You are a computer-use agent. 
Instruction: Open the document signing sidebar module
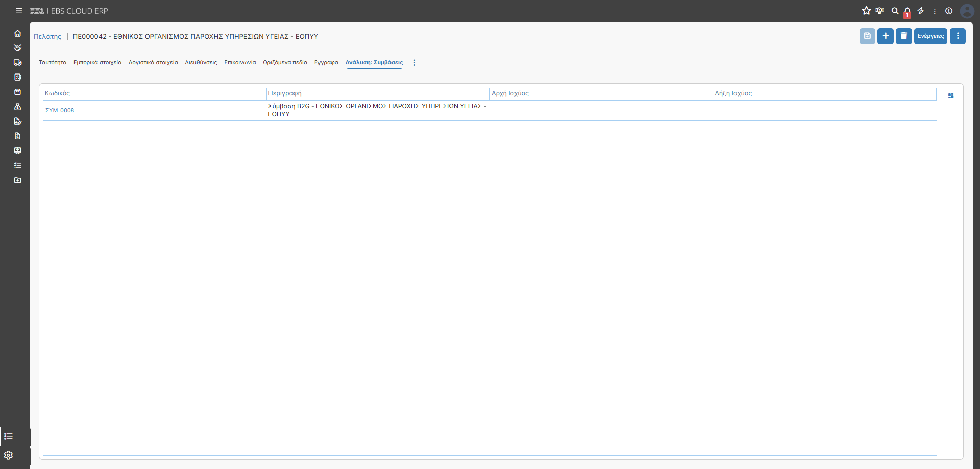tap(17, 121)
